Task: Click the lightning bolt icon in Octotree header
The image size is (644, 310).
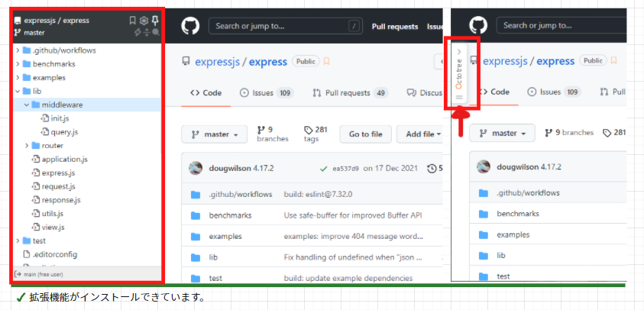Action: [138, 32]
